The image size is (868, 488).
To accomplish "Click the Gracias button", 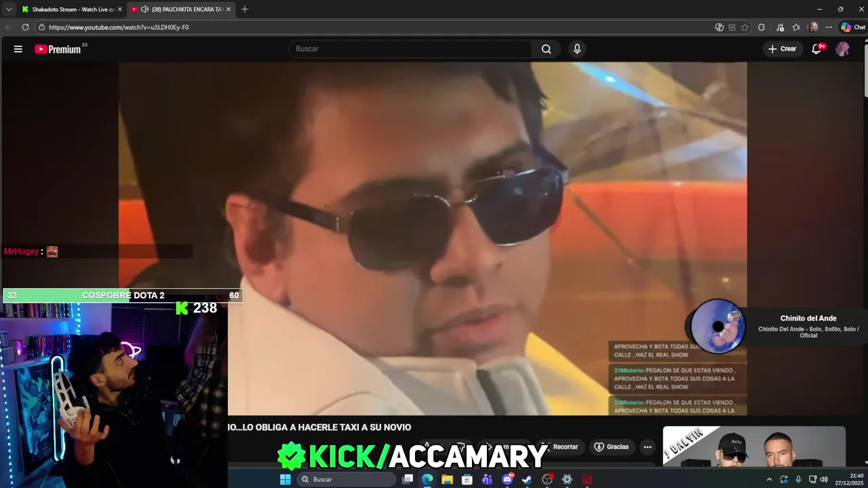I will click(612, 447).
